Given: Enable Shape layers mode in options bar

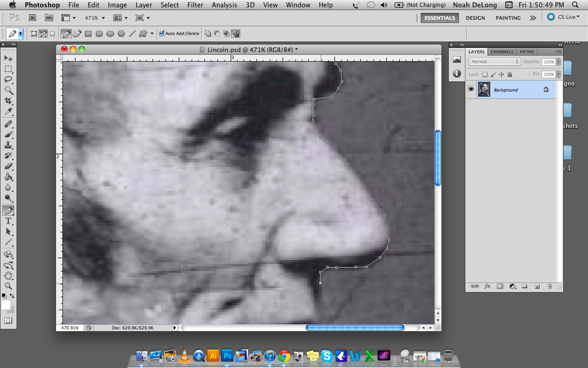Looking at the screenshot, I should pyautogui.click(x=34, y=34).
